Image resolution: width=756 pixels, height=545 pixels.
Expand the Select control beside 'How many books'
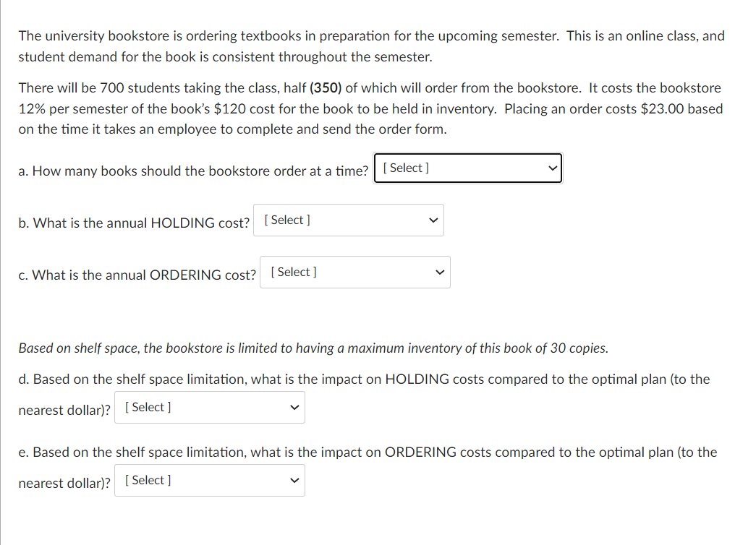pyautogui.click(x=467, y=168)
